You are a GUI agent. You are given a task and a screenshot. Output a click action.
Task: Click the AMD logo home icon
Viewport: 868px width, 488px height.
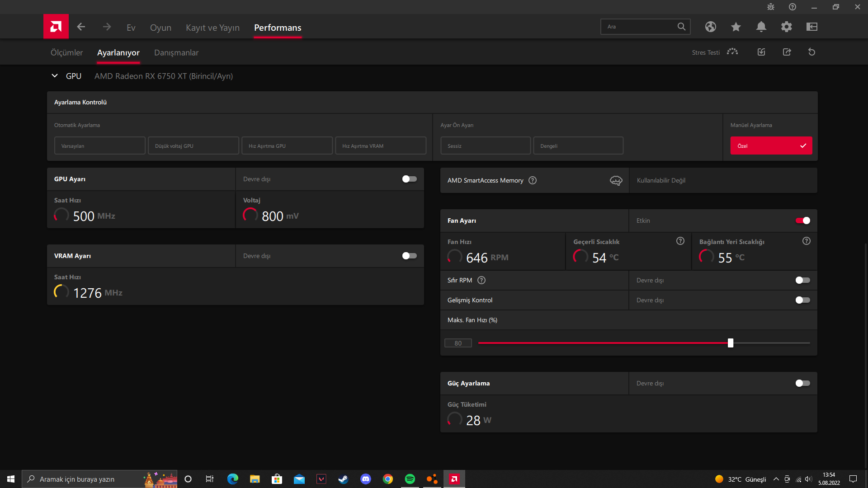(x=56, y=27)
